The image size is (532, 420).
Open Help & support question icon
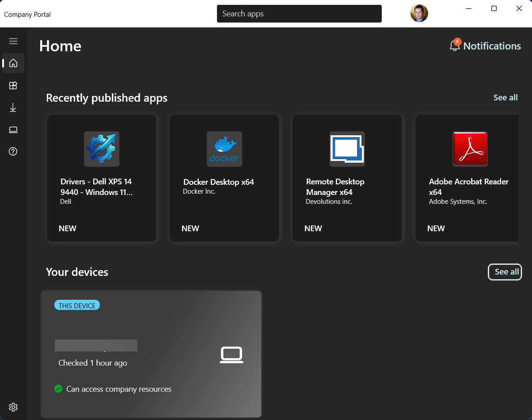click(x=13, y=152)
